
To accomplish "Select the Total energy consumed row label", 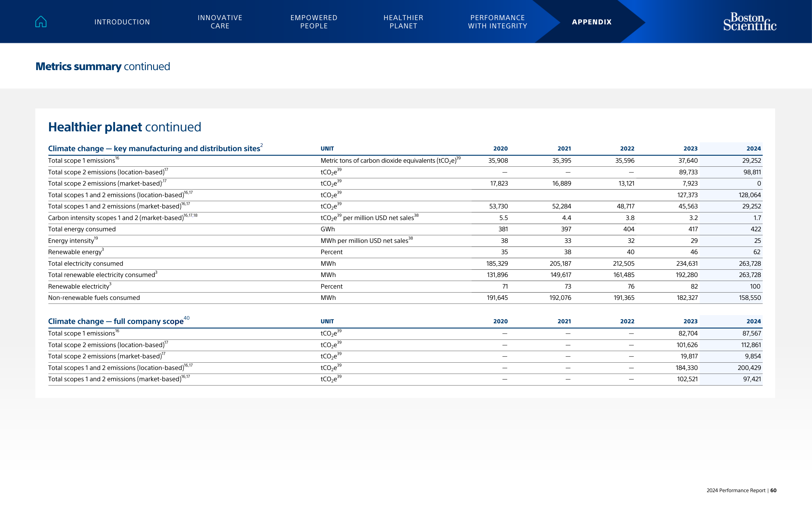I will [x=82, y=229].
